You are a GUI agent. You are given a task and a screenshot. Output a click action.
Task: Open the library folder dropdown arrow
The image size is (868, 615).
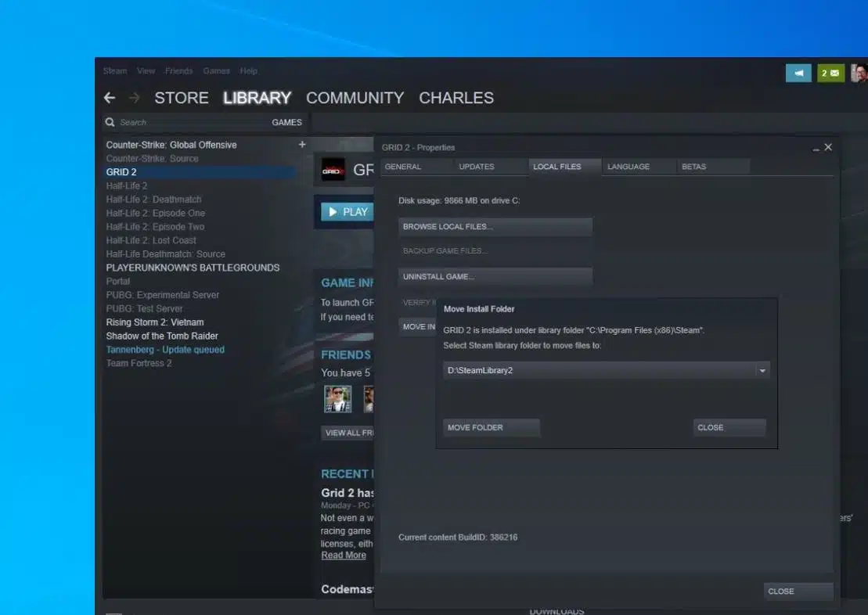click(762, 370)
